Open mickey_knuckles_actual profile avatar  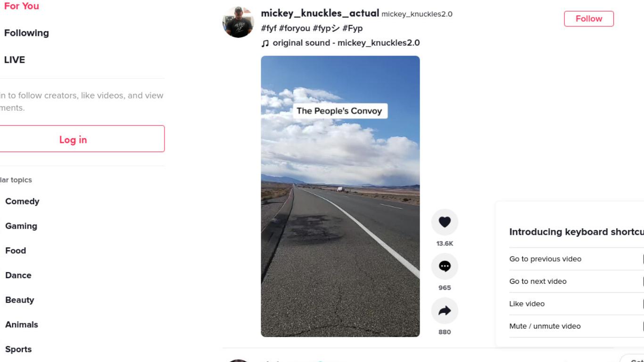click(x=238, y=22)
